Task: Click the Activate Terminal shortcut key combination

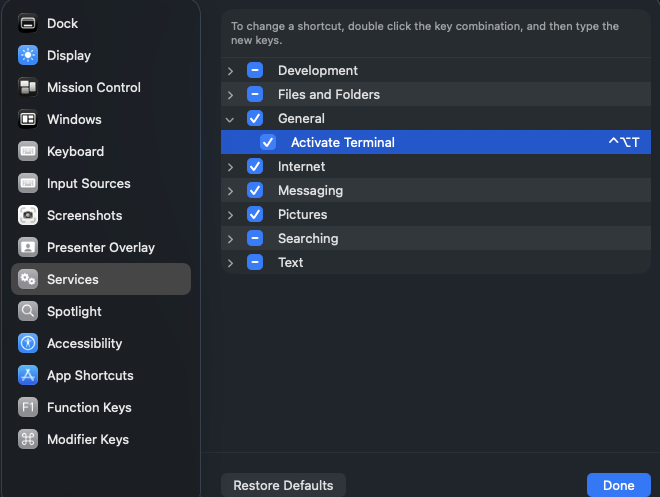Action: (x=623, y=142)
